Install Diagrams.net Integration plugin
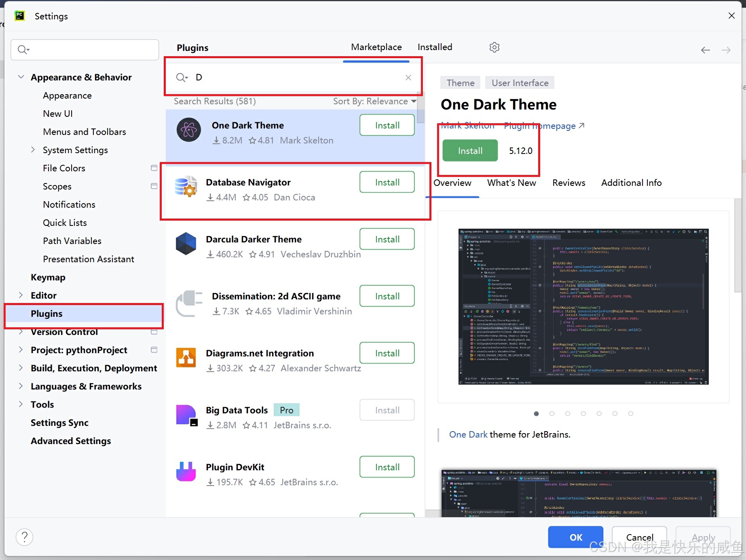 [x=387, y=353]
